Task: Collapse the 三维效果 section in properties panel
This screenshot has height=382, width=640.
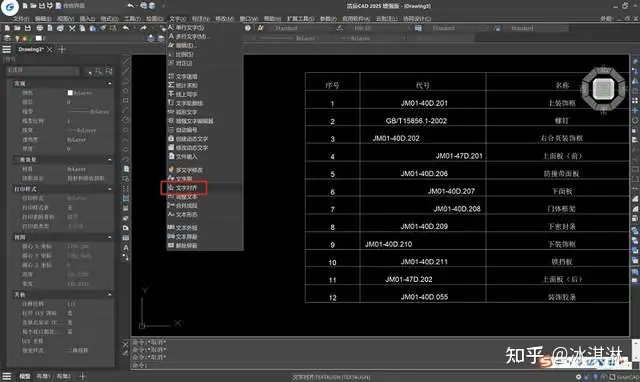Action: tap(109, 160)
